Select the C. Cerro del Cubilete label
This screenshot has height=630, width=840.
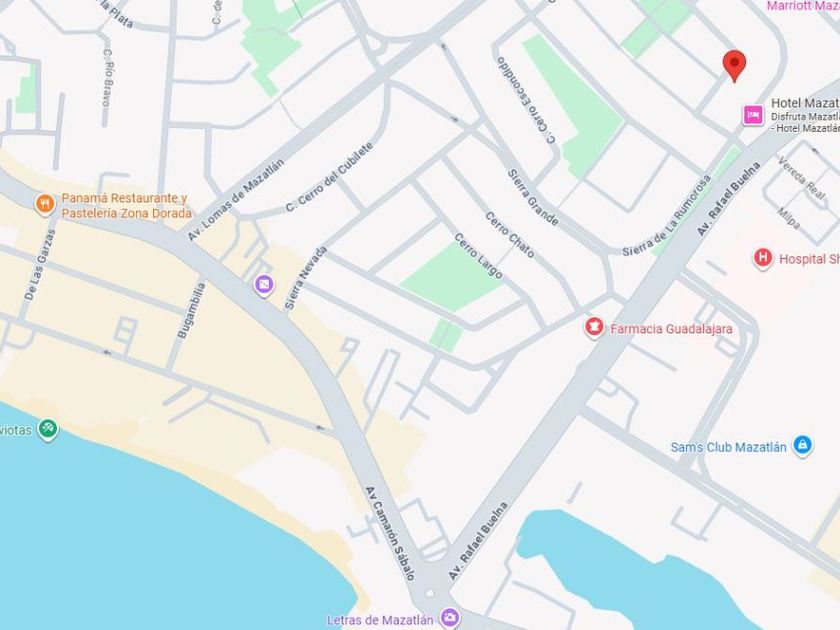[329, 176]
